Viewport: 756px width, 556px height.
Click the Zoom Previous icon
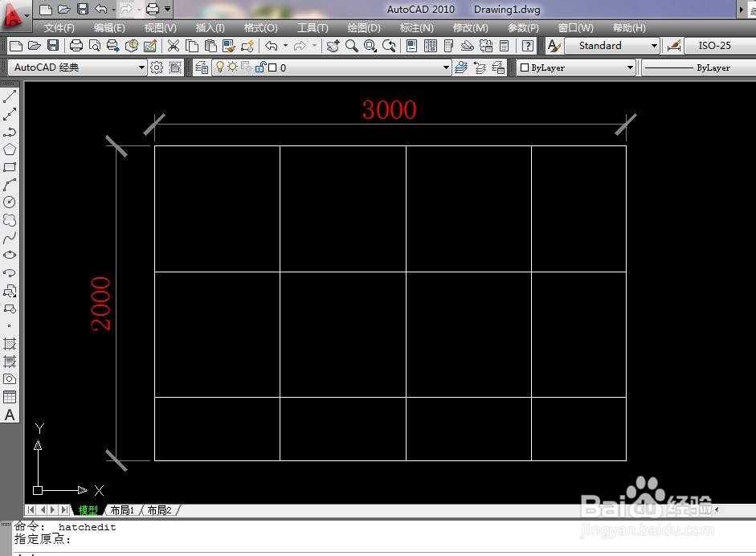tap(389, 46)
